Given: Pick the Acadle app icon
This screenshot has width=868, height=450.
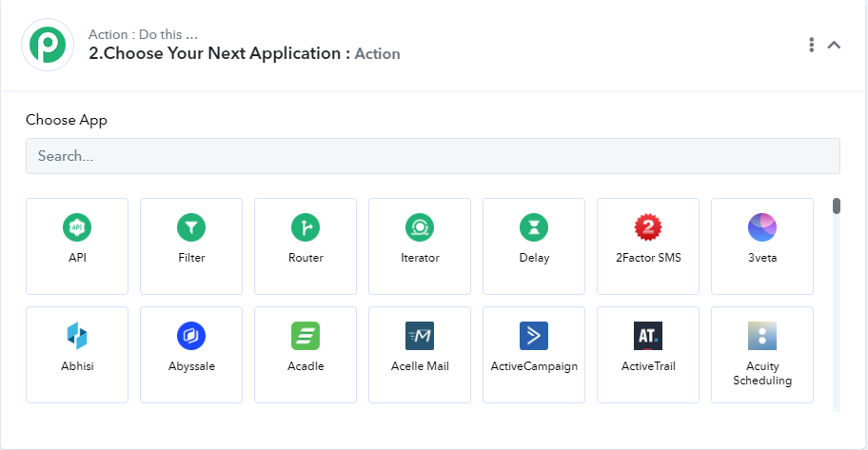Looking at the screenshot, I should pyautogui.click(x=306, y=336).
